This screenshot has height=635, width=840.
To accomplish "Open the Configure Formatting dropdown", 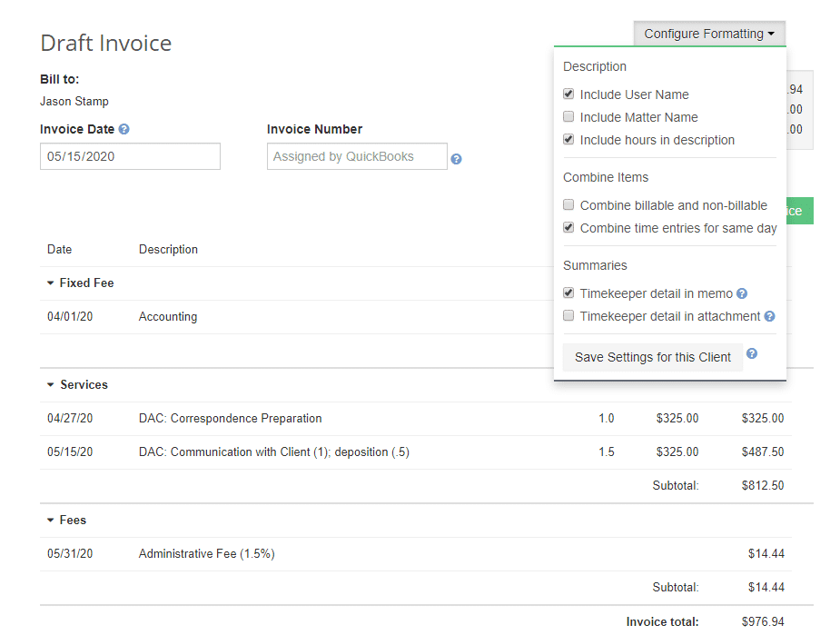I will [x=709, y=33].
